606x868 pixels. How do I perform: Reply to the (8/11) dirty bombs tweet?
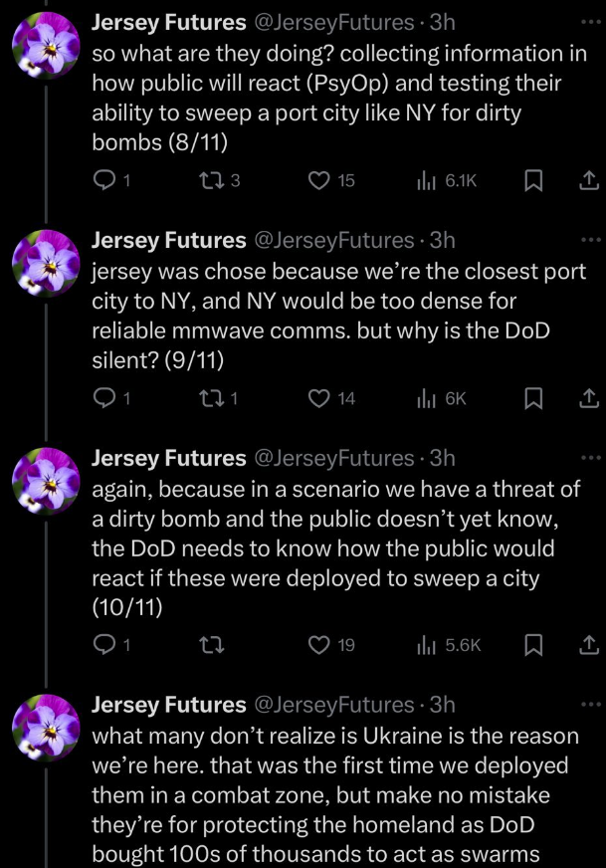[104, 180]
